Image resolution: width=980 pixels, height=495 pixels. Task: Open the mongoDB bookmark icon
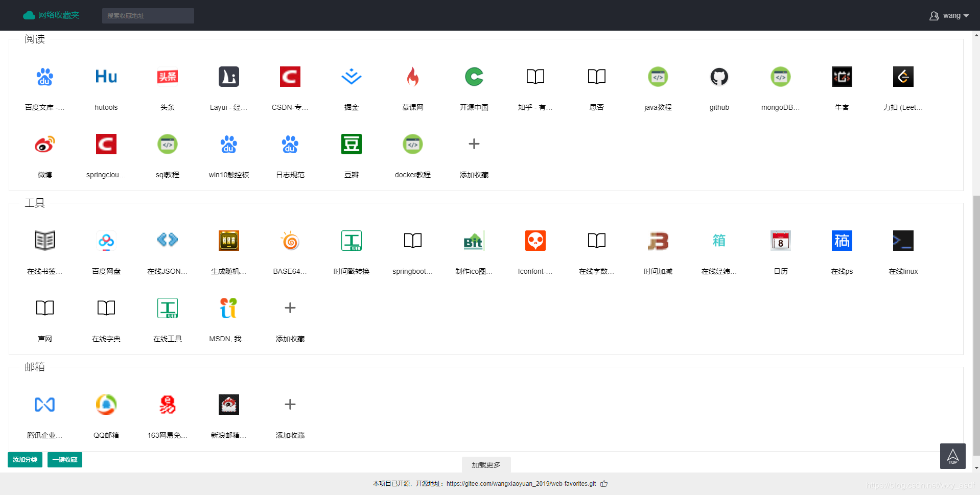point(781,77)
